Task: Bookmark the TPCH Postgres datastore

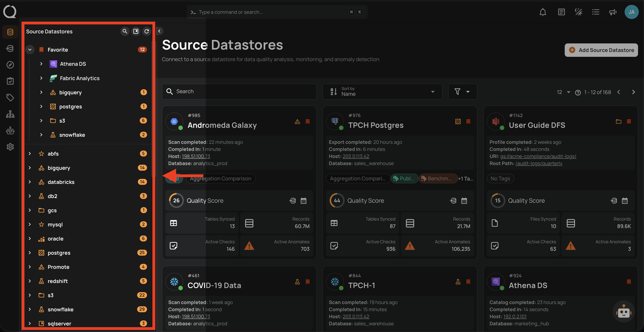Action: (468, 122)
